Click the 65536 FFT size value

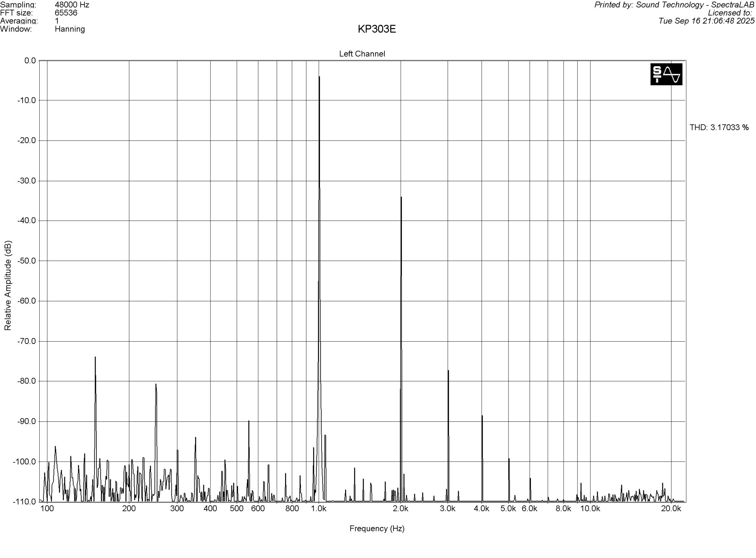tap(66, 13)
